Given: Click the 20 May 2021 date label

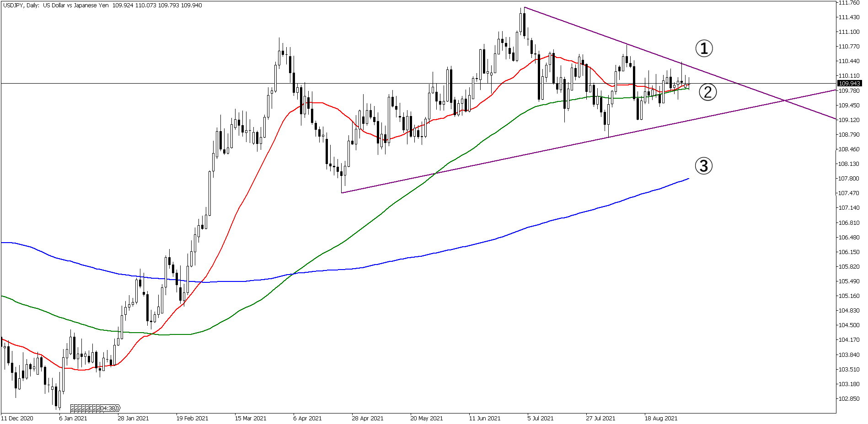Looking at the screenshot, I should pos(426,418).
